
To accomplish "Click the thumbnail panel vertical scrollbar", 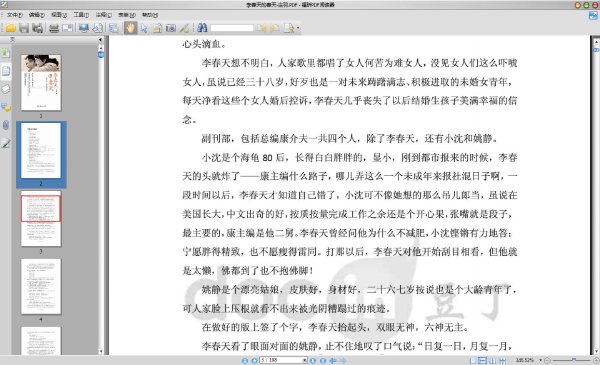I will (101, 199).
